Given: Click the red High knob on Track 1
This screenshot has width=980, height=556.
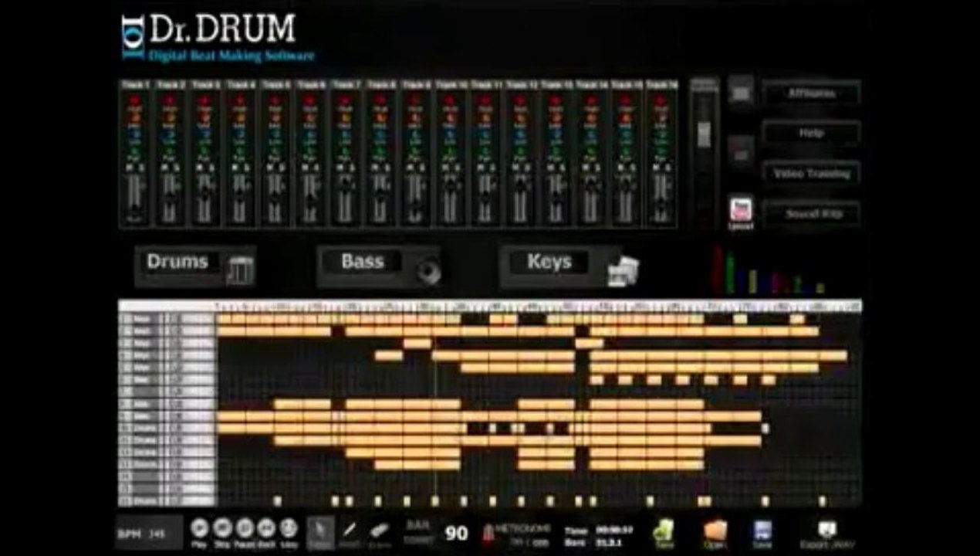Looking at the screenshot, I should (135, 101).
